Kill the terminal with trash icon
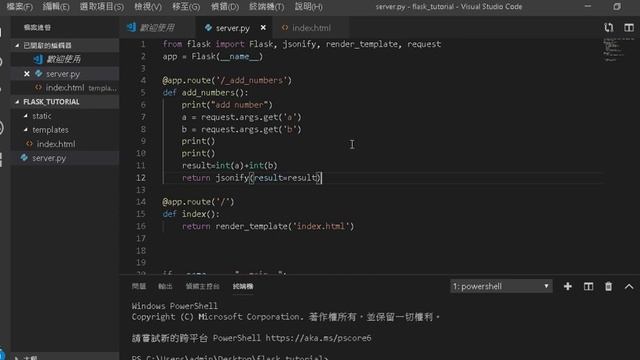 pos(608,287)
